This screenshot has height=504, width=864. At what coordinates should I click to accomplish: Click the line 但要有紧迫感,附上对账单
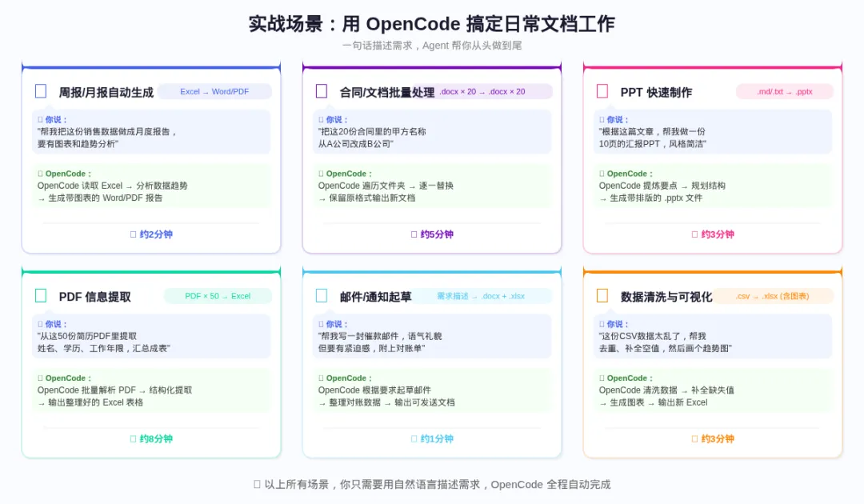(371, 348)
